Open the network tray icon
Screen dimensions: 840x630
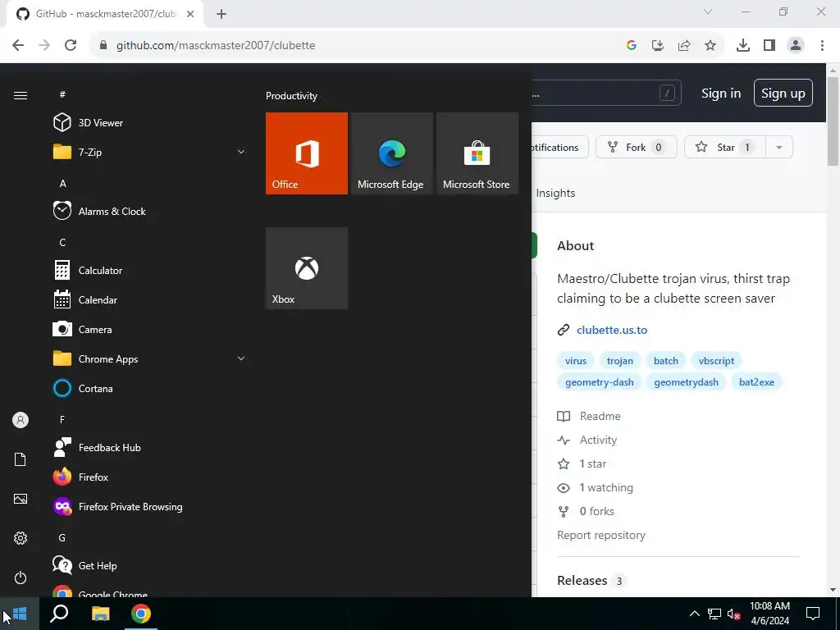pos(714,614)
